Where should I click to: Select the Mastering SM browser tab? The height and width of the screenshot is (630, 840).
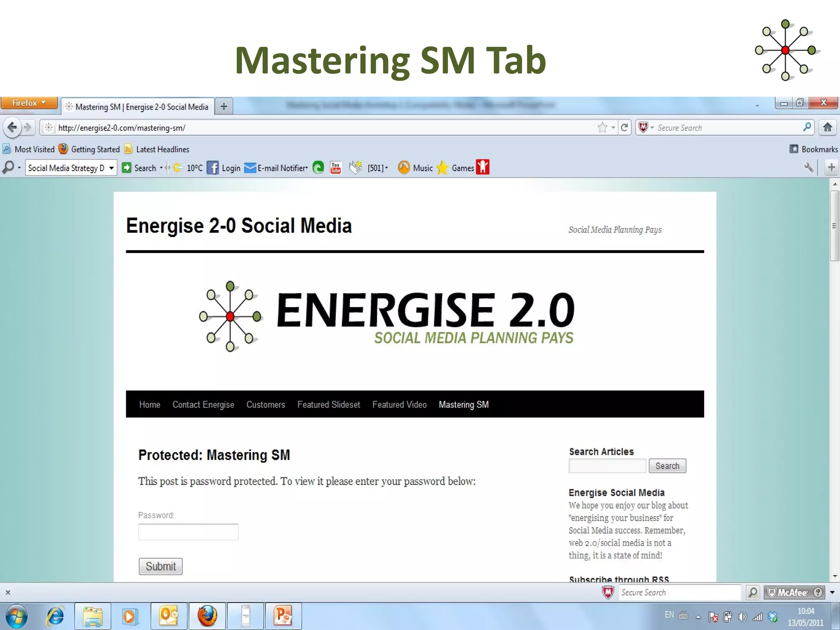(x=137, y=107)
